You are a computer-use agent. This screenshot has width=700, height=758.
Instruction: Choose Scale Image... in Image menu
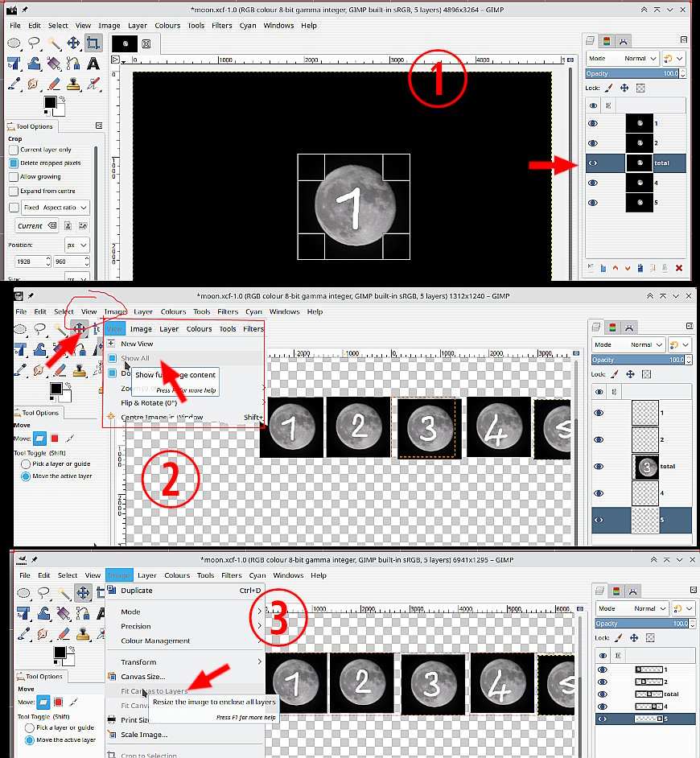pyautogui.click(x=185, y=735)
